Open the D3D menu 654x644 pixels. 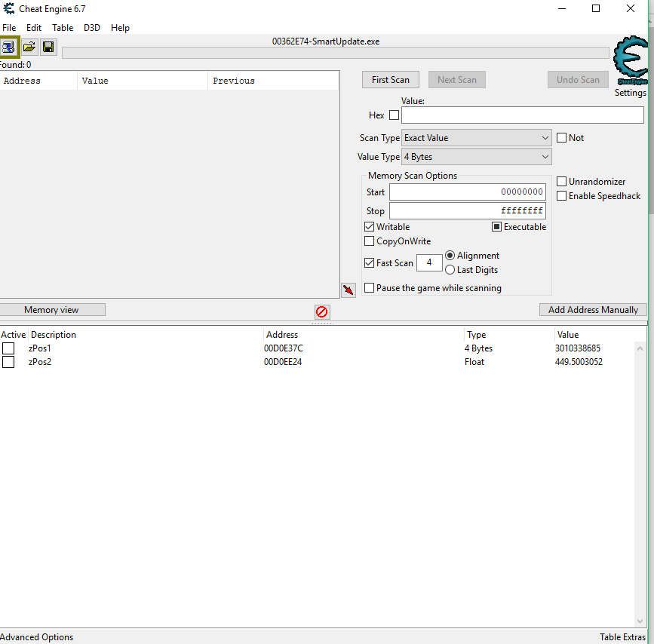click(x=92, y=28)
